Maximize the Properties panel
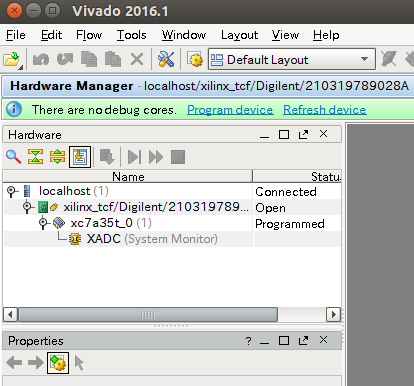The height and width of the screenshot is (386, 414). point(284,341)
